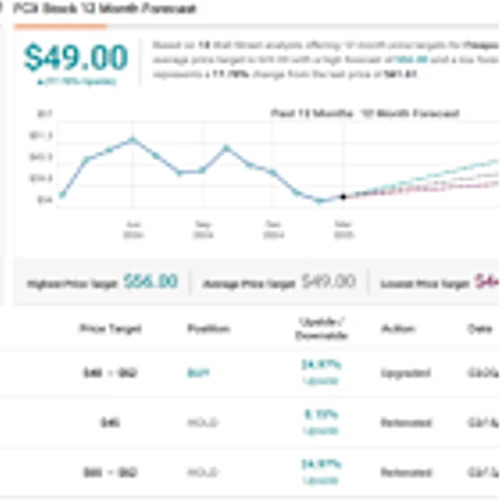Click the first leftmost chart data point
Image resolution: width=500 pixels, height=500 pixels.
[x=62, y=195]
